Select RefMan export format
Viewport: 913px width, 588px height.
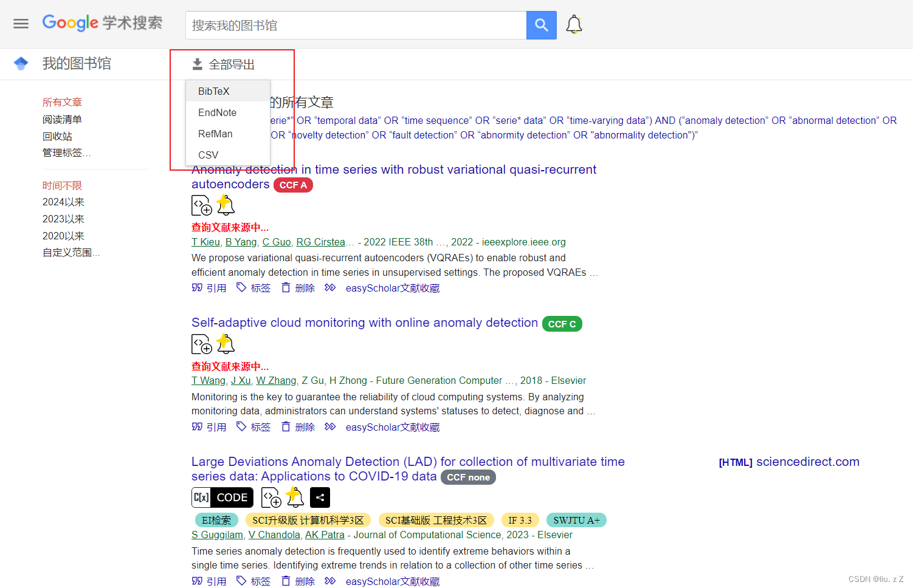coord(228,134)
